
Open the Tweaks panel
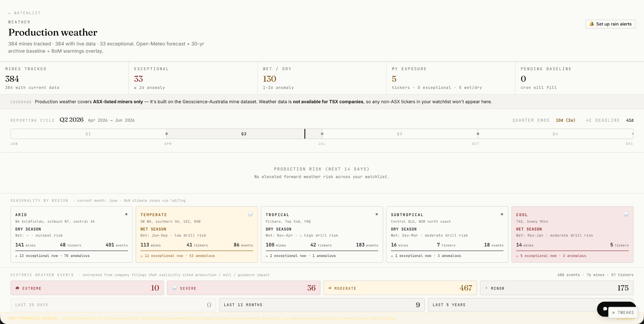point(623,313)
